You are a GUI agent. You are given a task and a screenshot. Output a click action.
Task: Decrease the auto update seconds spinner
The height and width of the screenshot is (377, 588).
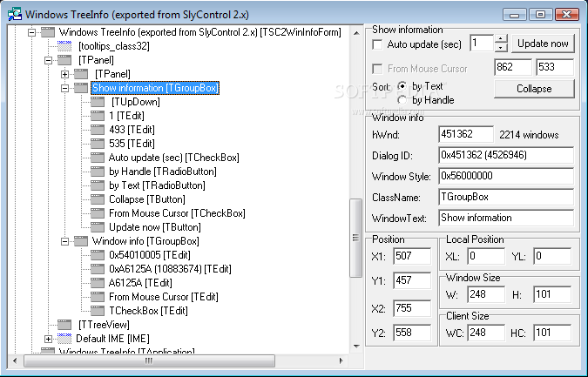pos(501,48)
